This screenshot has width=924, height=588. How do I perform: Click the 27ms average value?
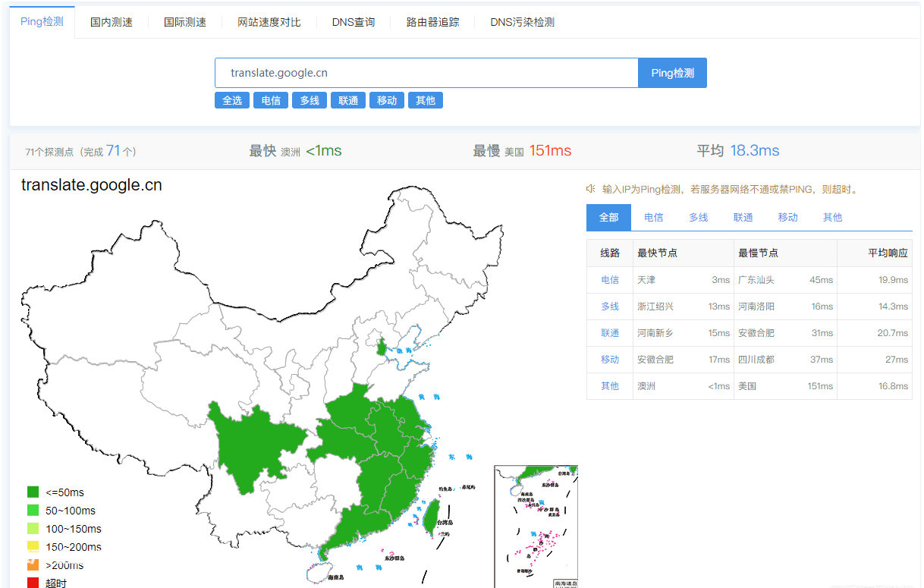coord(897,360)
